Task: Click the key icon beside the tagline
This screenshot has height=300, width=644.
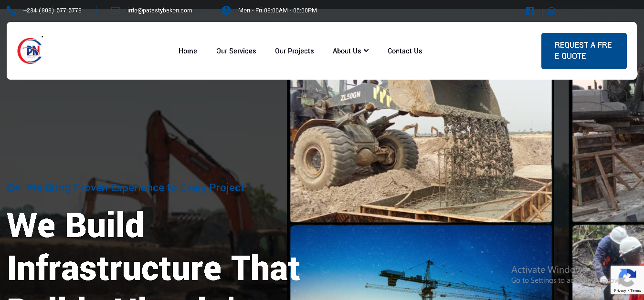Action: (x=13, y=188)
